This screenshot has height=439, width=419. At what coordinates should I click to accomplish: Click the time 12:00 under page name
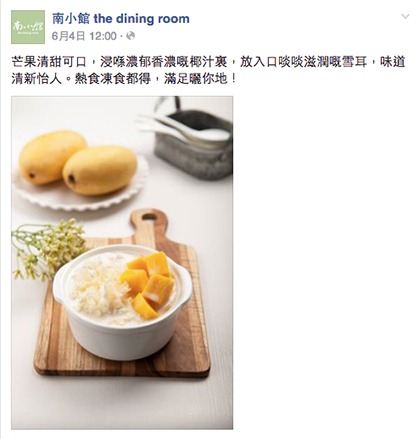point(103,36)
